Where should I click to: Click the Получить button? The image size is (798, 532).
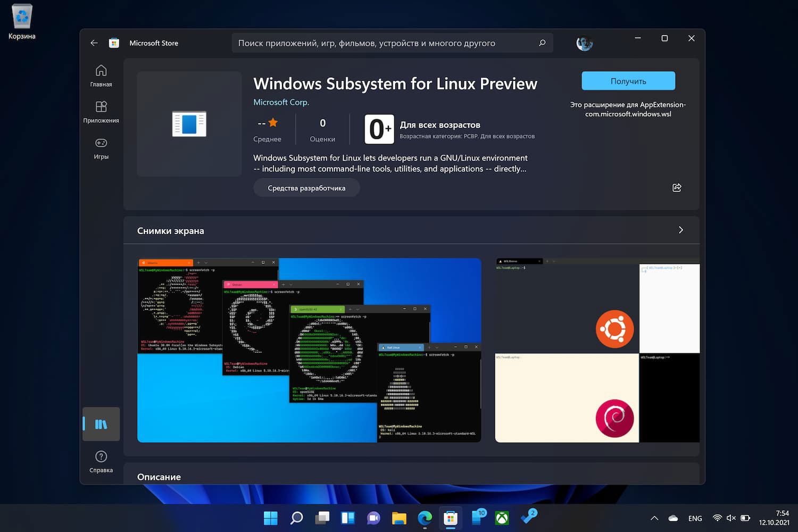(628, 81)
